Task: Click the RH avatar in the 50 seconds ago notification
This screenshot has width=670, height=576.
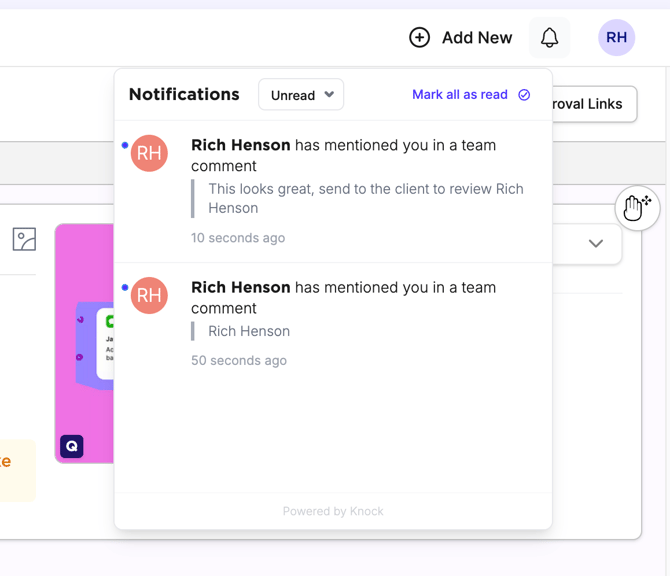Action: click(149, 295)
